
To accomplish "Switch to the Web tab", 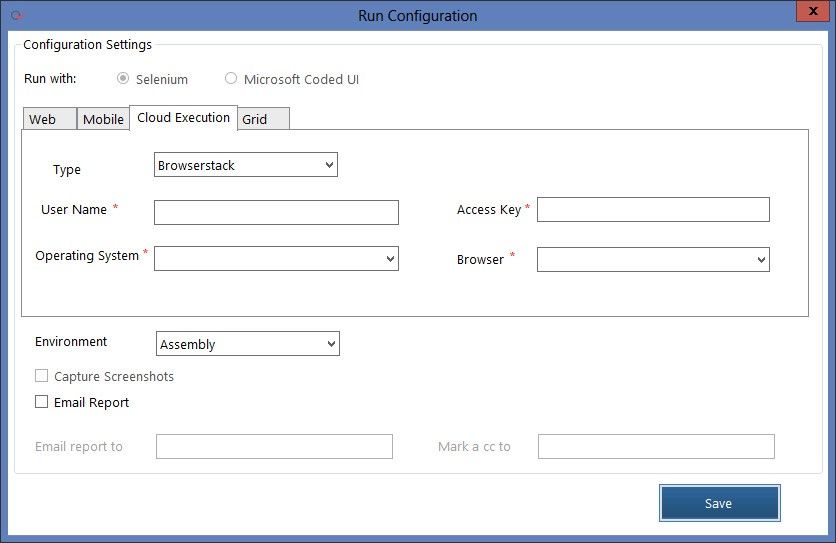I will click(x=50, y=118).
